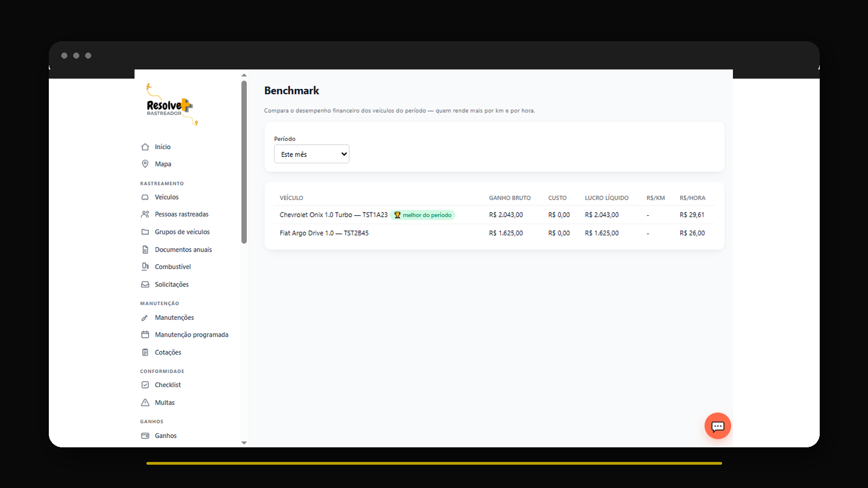Click the melhor do período badge

click(x=423, y=215)
